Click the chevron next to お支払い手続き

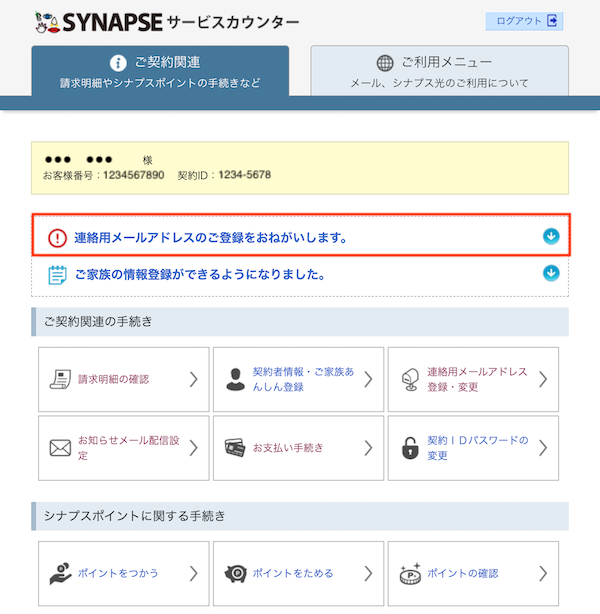pos(368,448)
